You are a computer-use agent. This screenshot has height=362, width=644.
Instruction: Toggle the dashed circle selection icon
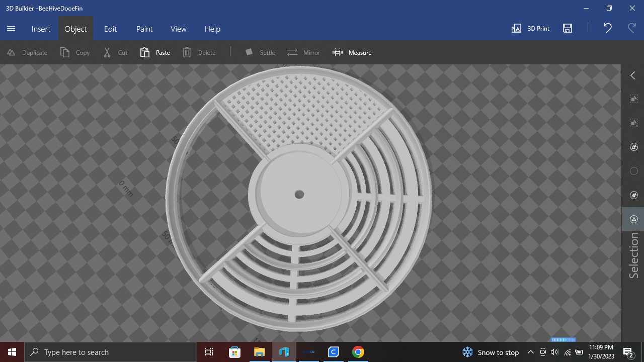click(634, 171)
